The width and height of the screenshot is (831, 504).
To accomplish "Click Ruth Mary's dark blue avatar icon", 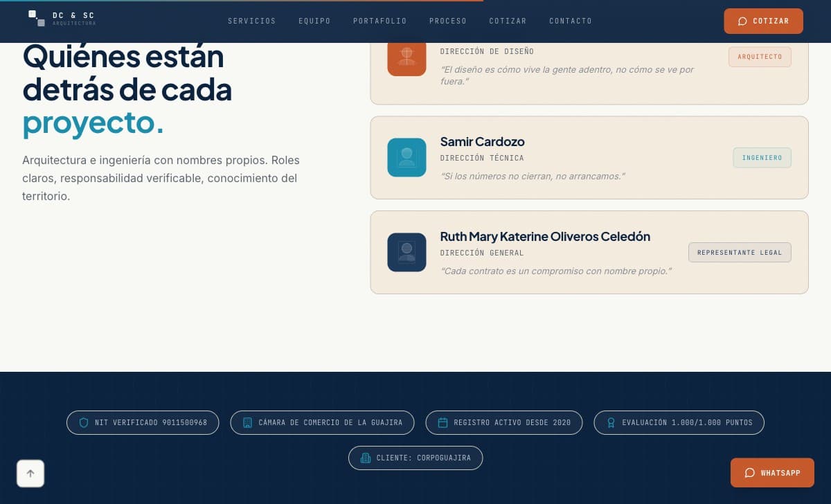I will (x=406, y=252).
